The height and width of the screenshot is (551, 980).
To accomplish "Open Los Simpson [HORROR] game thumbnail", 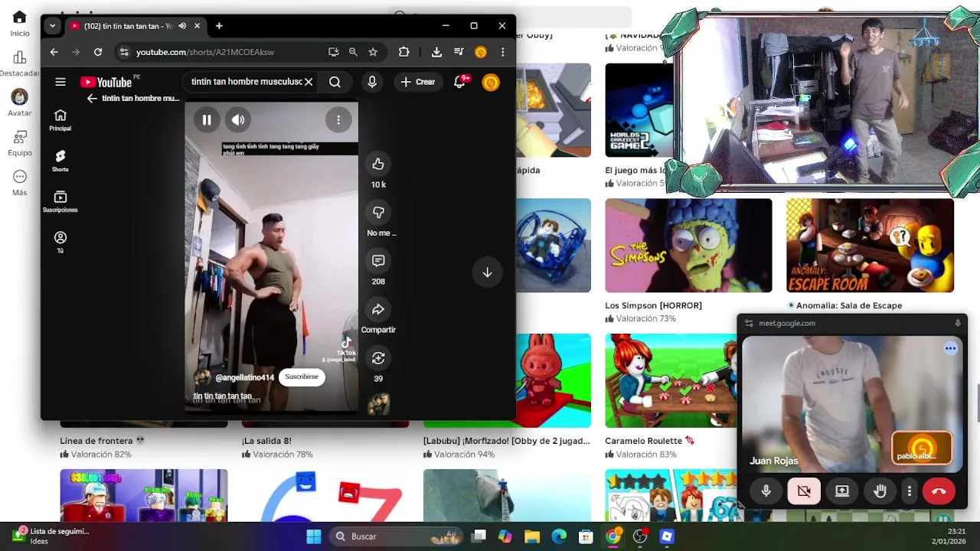I will [688, 246].
